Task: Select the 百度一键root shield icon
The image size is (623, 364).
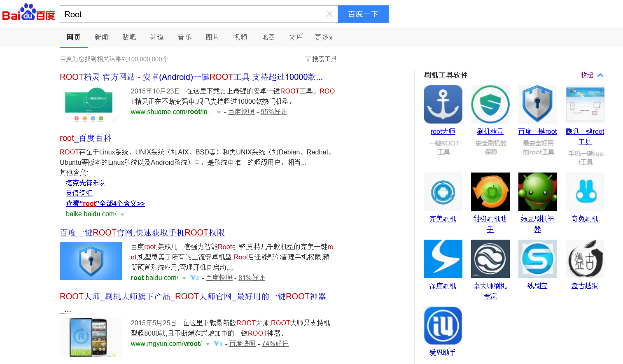Action: pyautogui.click(x=537, y=104)
